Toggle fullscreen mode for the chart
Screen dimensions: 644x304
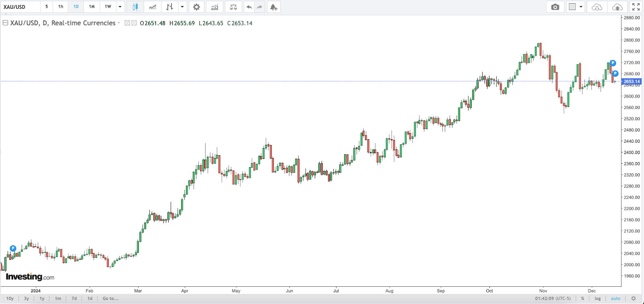(636, 7)
